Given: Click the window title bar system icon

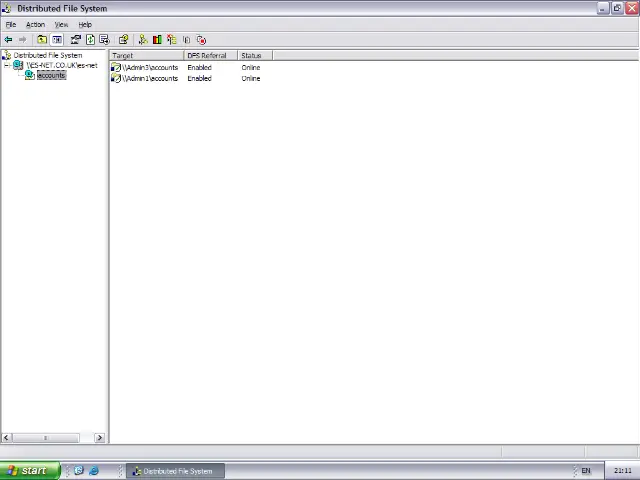Looking at the screenshot, I should [x=7, y=8].
